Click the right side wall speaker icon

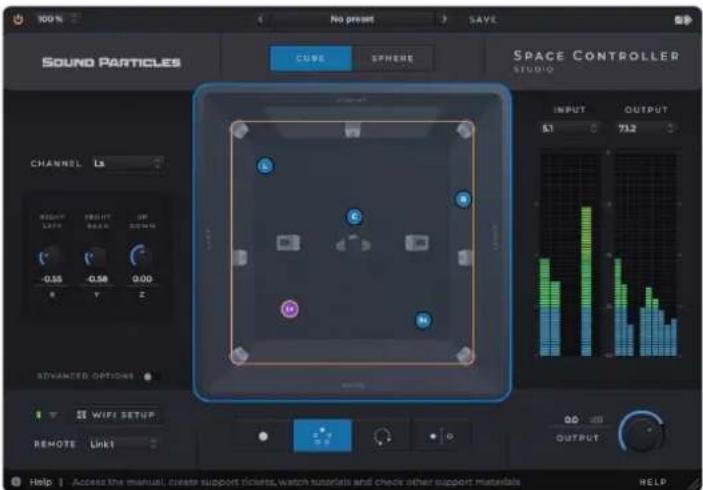[465, 258]
